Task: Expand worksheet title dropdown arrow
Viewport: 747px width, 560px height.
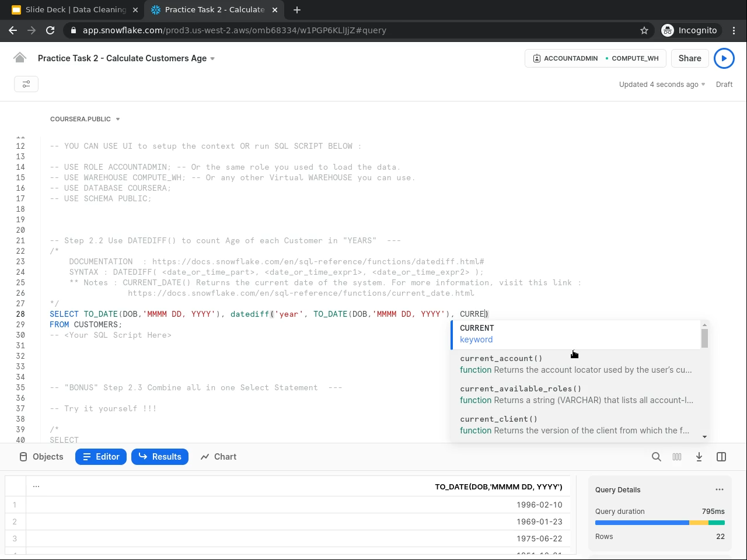Action: (212, 58)
